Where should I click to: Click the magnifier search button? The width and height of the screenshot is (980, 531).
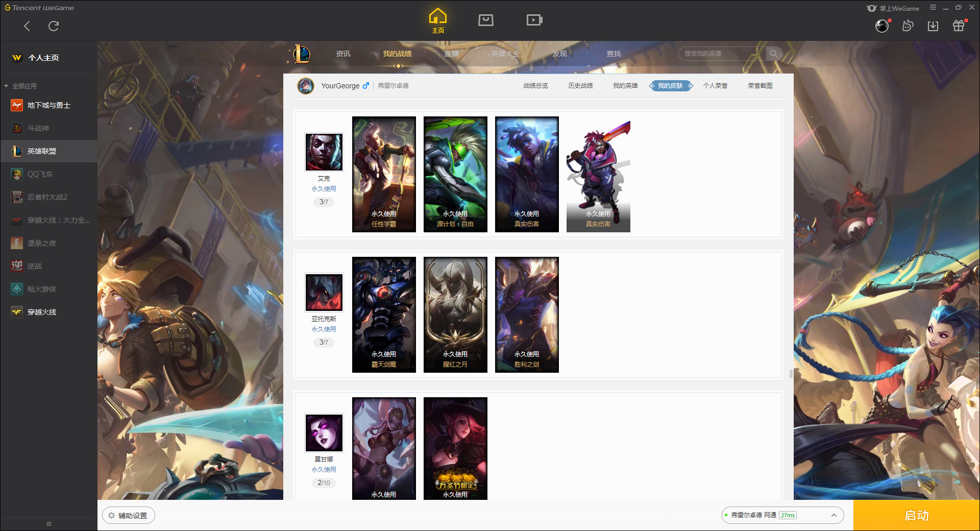point(774,54)
